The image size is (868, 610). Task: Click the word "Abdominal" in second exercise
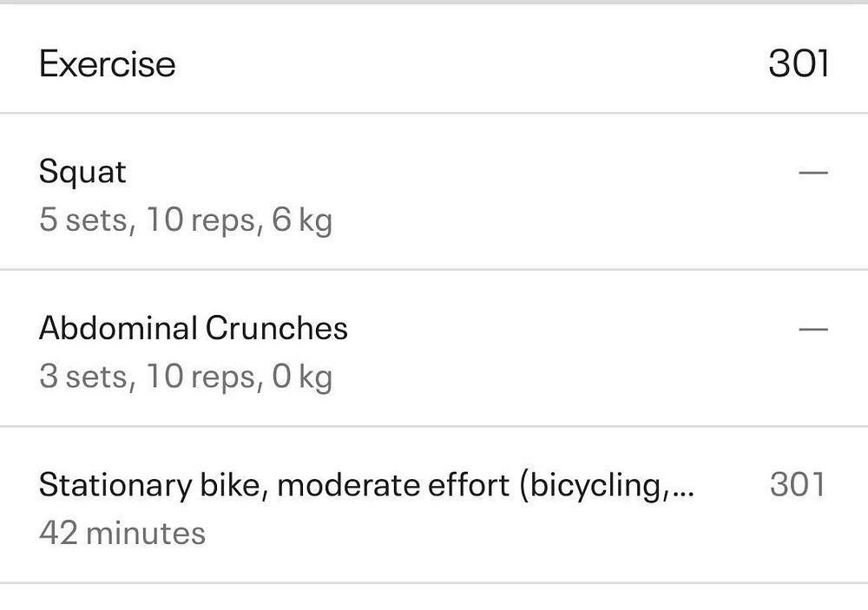pyautogui.click(x=118, y=328)
